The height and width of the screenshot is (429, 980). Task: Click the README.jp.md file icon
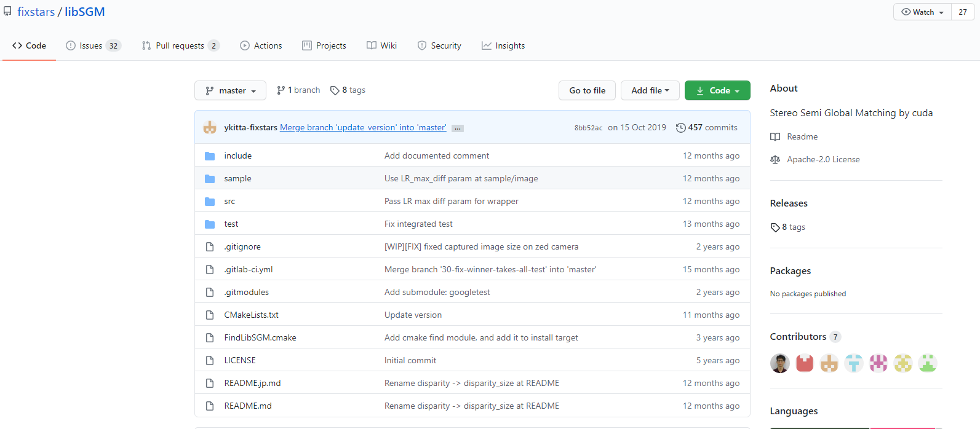[x=210, y=384]
